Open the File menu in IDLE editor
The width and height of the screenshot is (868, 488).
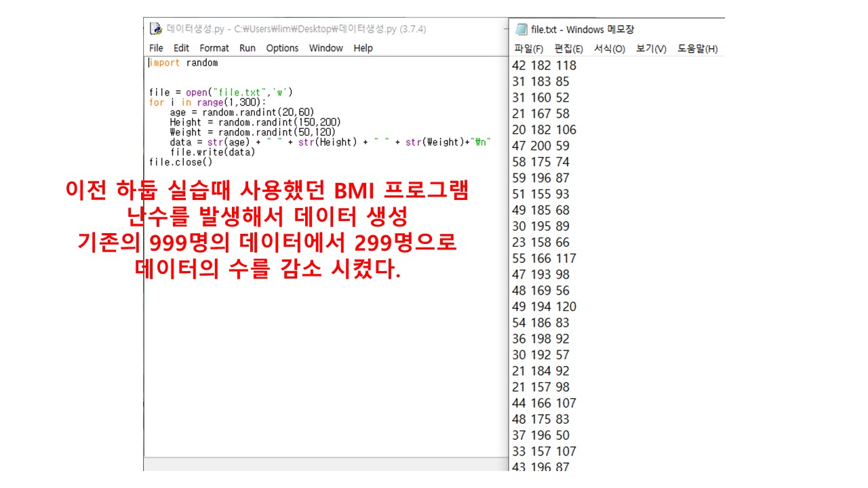pos(156,48)
